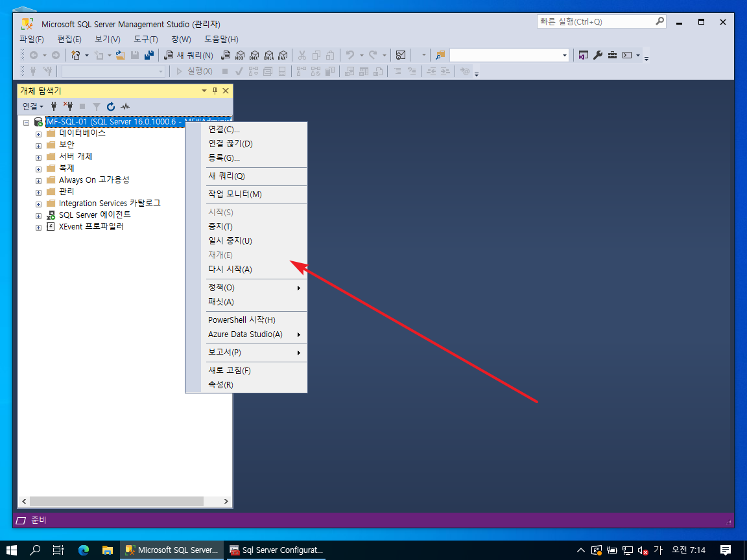This screenshot has width=747, height=560.
Task: Open the 편집(E) menu
Action: tap(69, 39)
